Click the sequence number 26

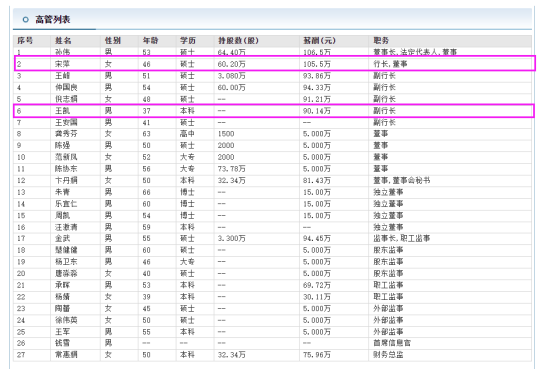click(x=21, y=343)
